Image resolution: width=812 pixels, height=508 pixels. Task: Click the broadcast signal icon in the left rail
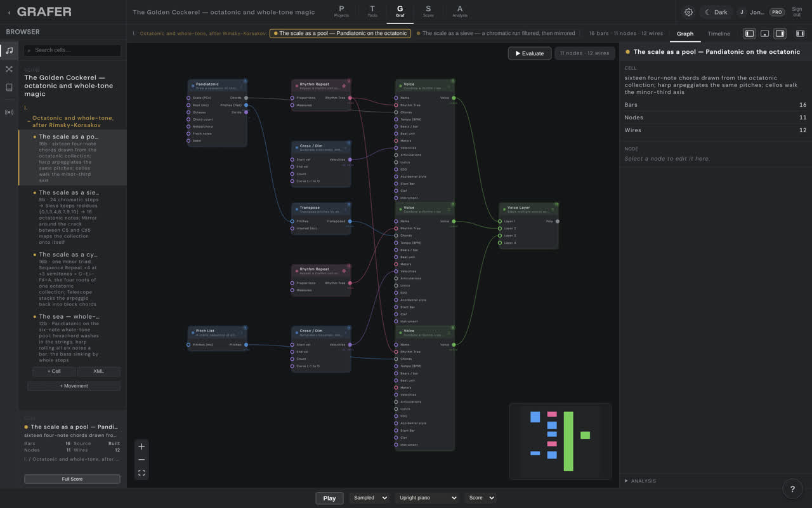click(x=9, y=112)
